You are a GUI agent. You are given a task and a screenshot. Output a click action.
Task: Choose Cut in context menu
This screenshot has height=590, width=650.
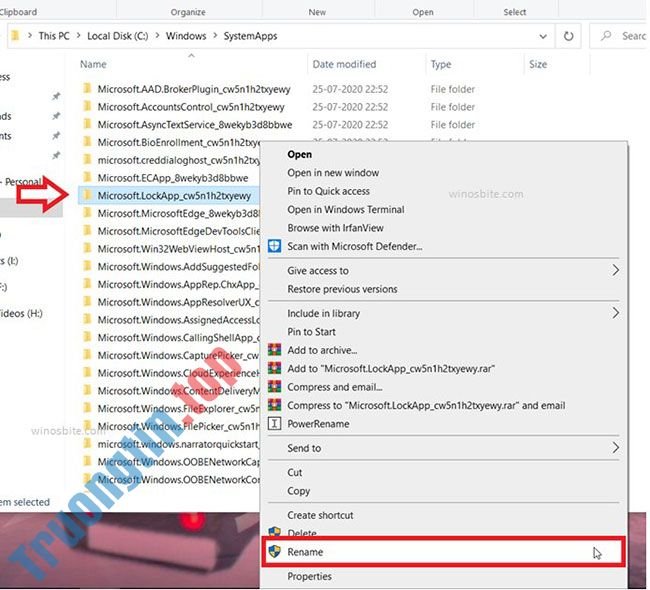[x=294, y=472]
